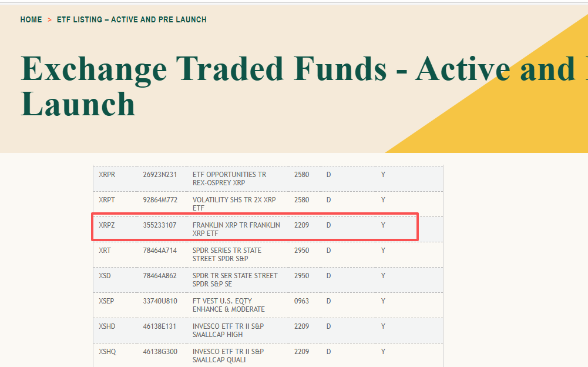Click the HOME breadcrumb link
The width and height of the screenshot is (588, 367).
pyautogui.click(x=31, y=19)
